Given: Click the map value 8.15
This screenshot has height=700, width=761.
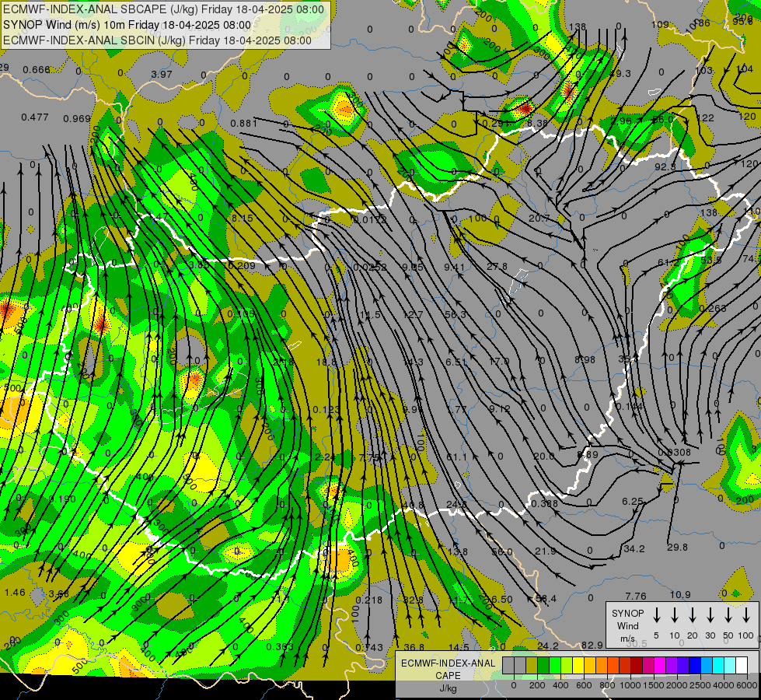Looking at the screenshot, I should [243, 218].
